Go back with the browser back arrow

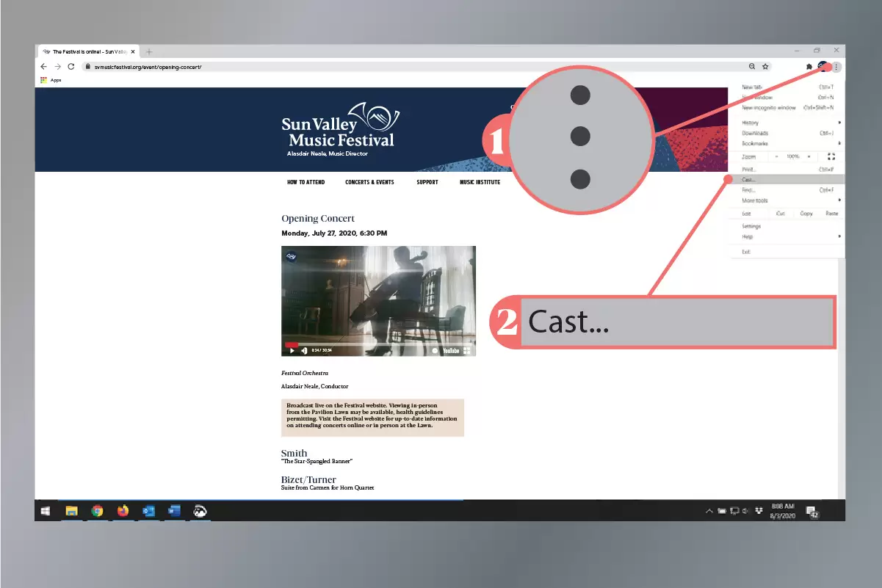coord(43,66)
